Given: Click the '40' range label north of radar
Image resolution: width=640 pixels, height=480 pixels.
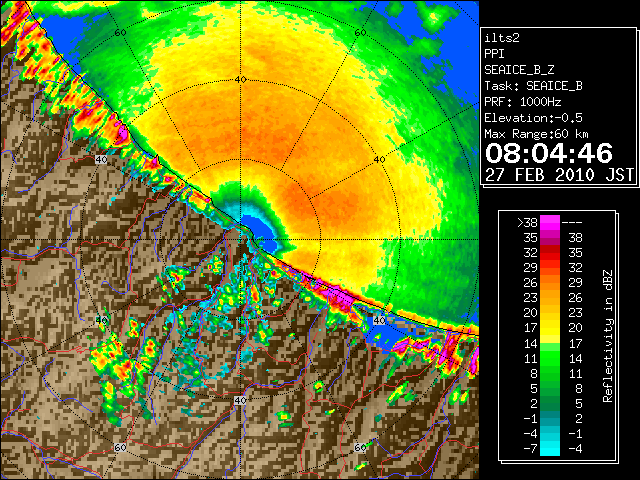Looking at the screenshot, I should click(x=241, y=80).
